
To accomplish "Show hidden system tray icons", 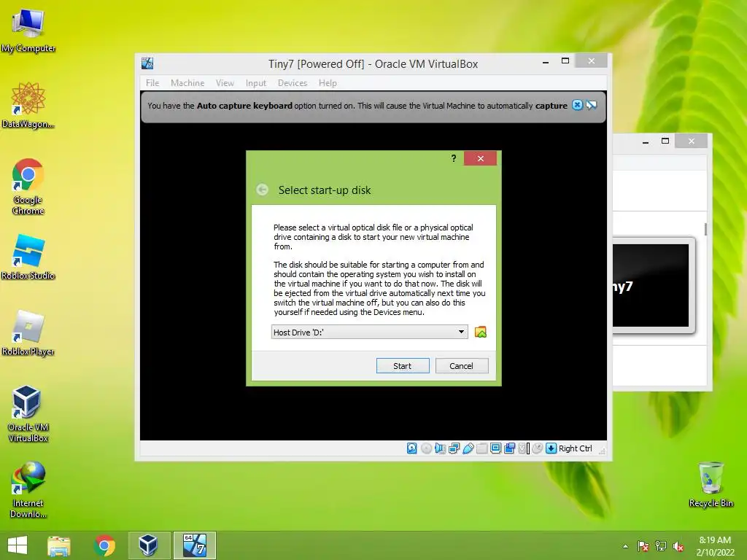I will tap(625, 546).
